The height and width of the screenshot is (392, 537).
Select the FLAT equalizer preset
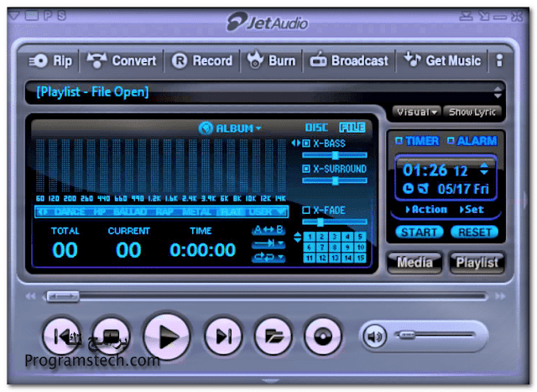coord(232,212)
